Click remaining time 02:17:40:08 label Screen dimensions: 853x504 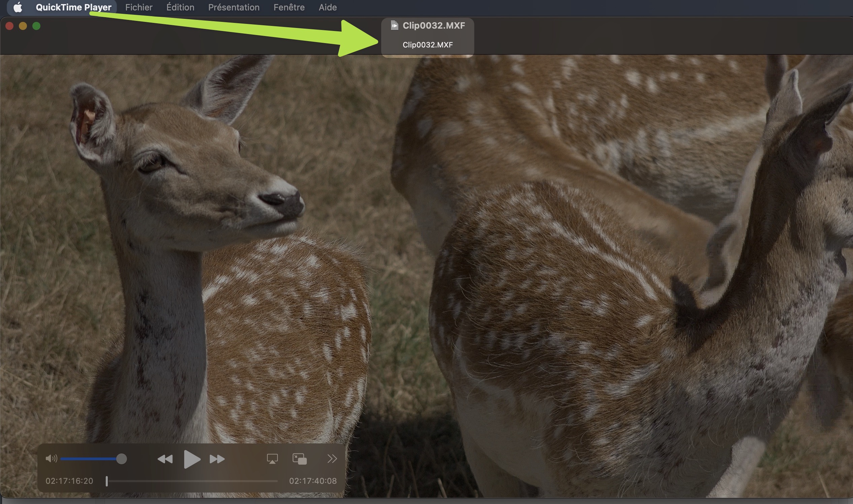point(313,481)
